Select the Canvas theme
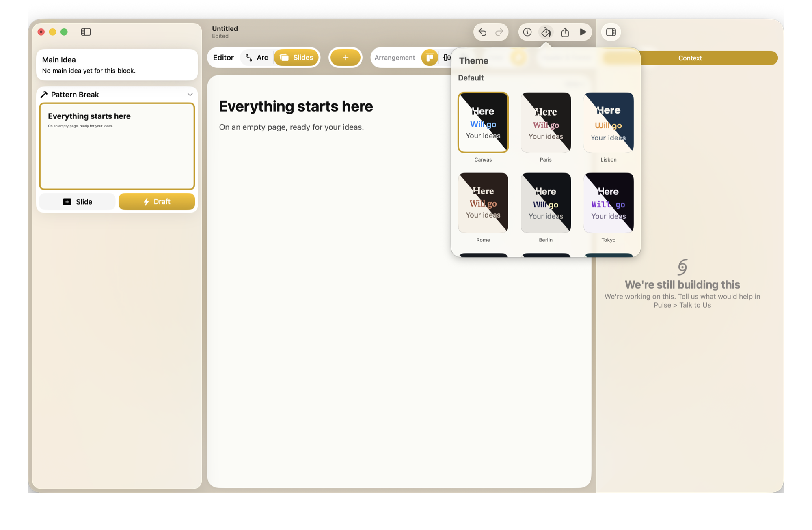The width and height of the screenshot is (812, 530). [483, 123]
